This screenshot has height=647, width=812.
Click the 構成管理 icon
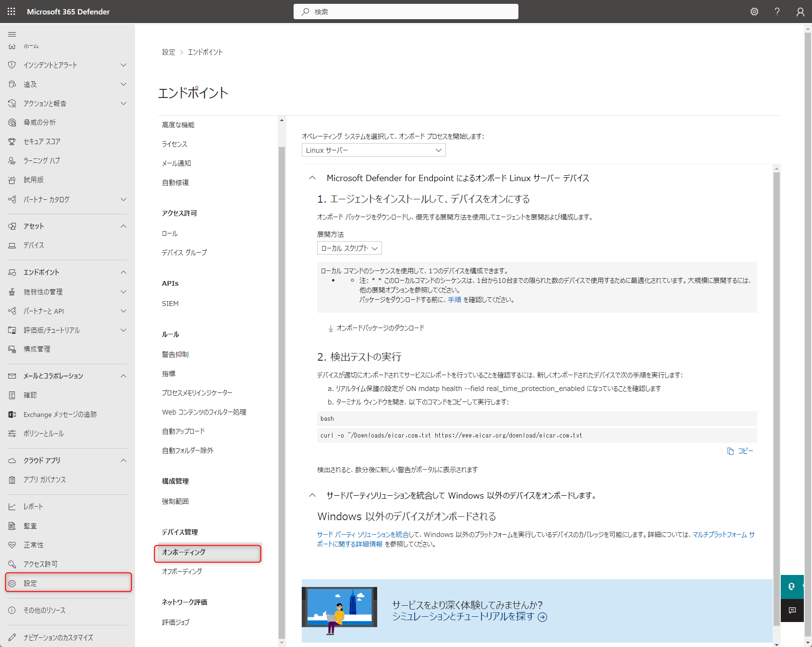[x=12, y=349]
